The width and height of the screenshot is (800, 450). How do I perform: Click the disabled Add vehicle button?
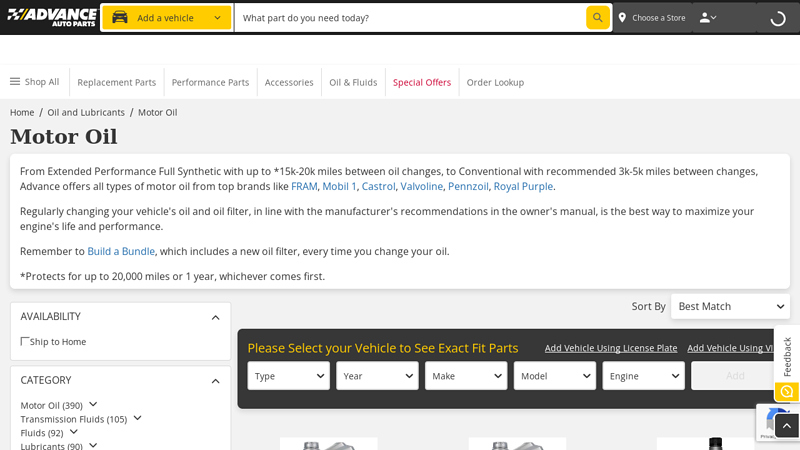tap(735, 376)
